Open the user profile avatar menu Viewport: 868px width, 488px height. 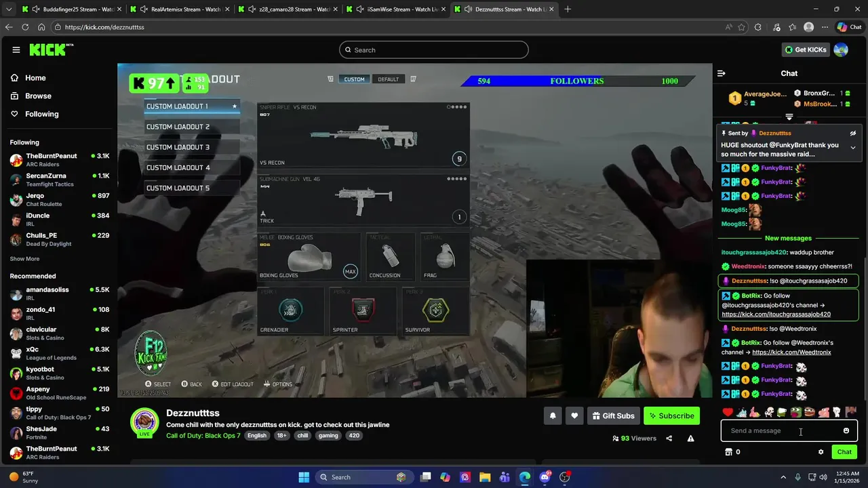(841, 49)
